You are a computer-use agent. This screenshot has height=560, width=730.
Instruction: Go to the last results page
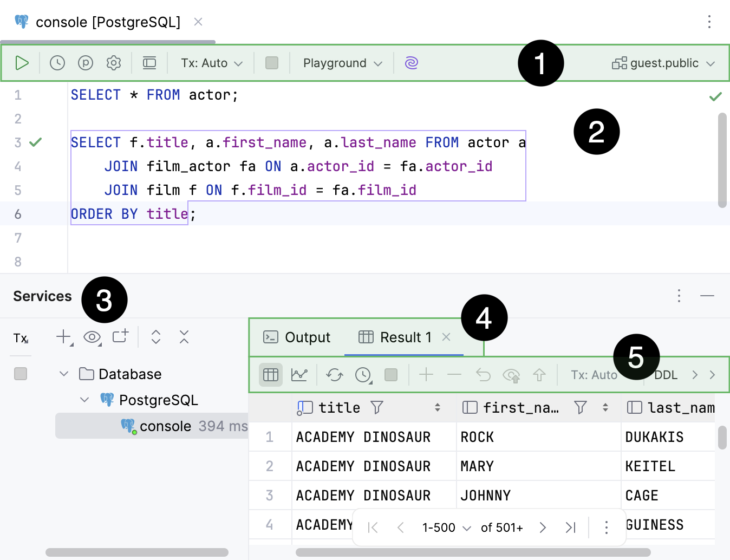570,527
